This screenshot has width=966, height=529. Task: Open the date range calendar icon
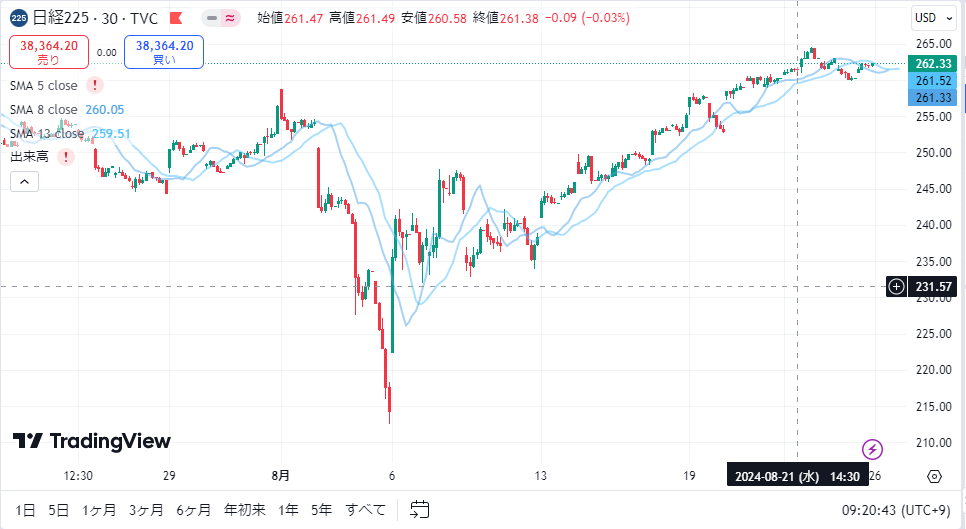[420, 509]
